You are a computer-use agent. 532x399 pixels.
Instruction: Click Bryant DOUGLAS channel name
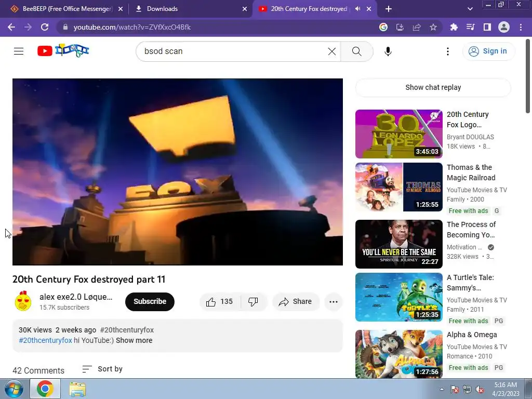470,137
